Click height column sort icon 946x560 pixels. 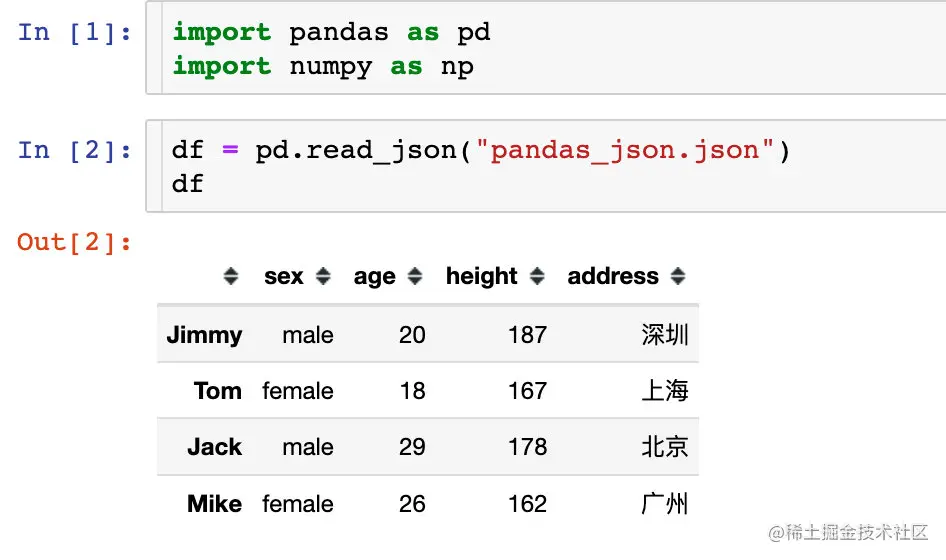click(537, 276)
